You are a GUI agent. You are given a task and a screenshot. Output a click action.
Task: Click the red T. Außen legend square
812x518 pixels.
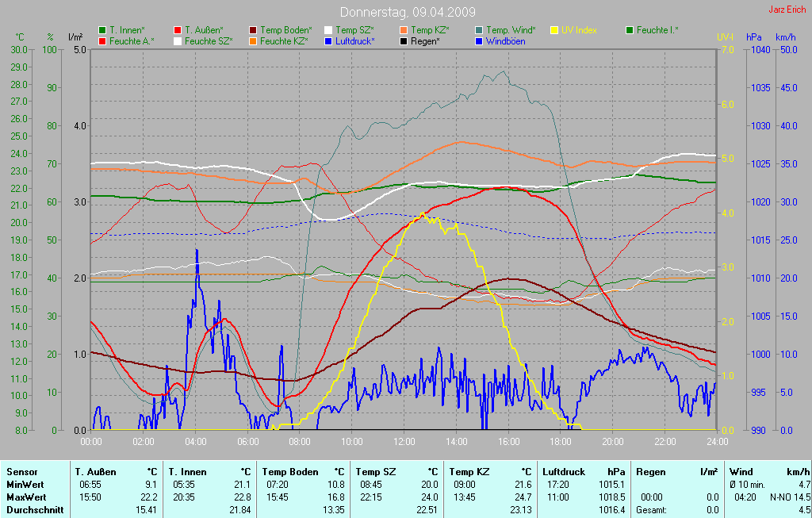[177, 30]
